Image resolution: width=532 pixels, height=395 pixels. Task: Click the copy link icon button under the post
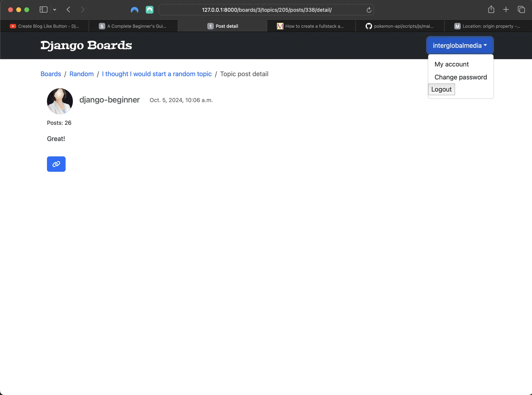point(56,164)
